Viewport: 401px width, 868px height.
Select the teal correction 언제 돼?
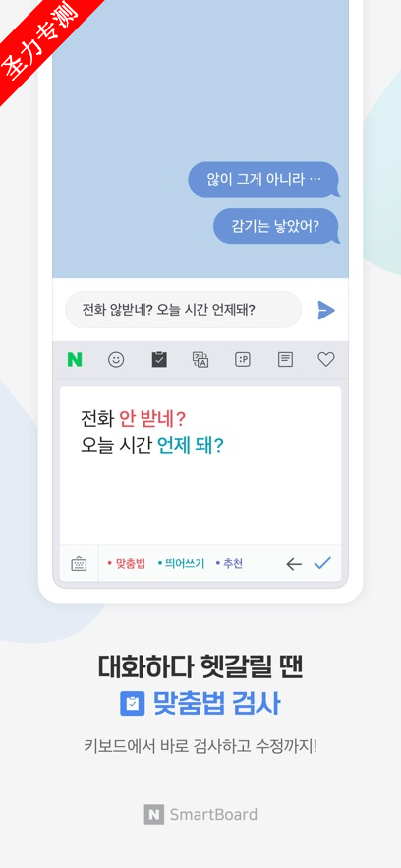click(191, 446)
